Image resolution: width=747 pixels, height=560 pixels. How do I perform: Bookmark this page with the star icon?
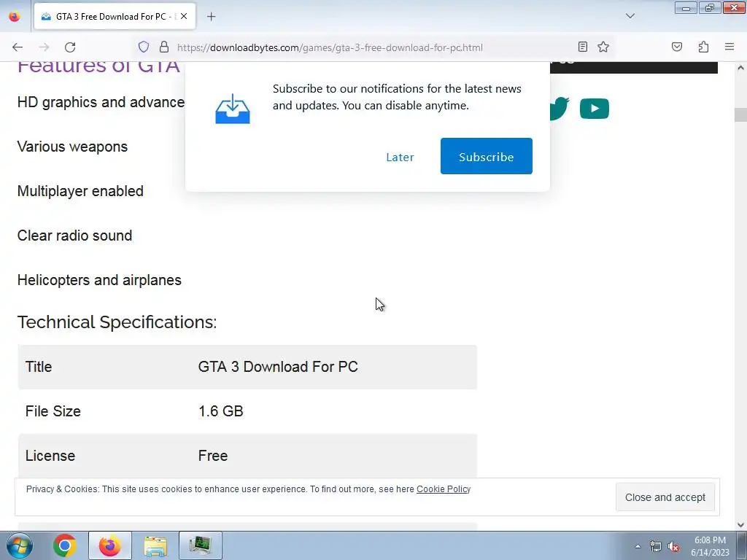click(x=603, y=47)
